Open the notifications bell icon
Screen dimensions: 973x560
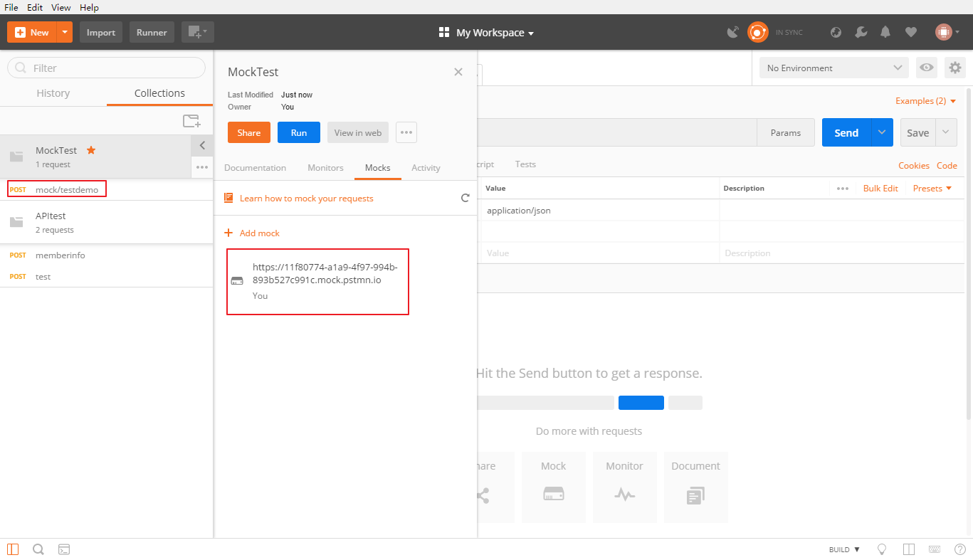click(x=885, y=32)
